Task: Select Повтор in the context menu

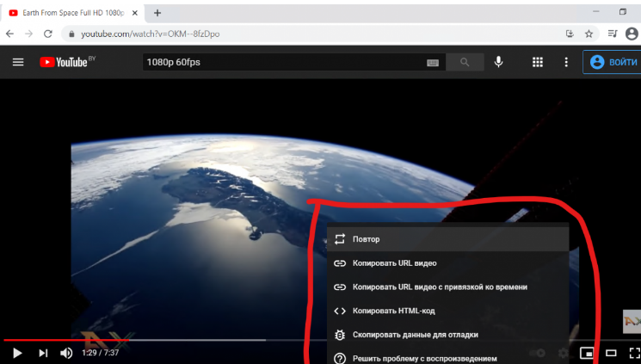Action: tap(448, 239)
